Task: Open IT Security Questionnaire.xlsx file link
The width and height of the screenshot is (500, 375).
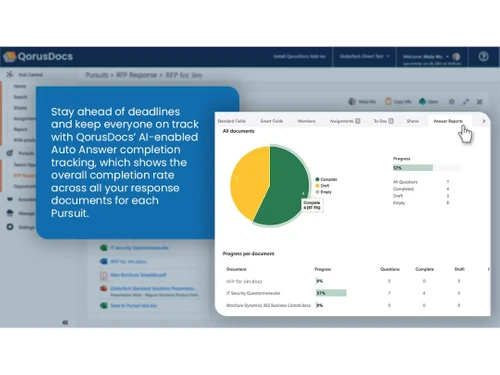Action: pos(139,248)
